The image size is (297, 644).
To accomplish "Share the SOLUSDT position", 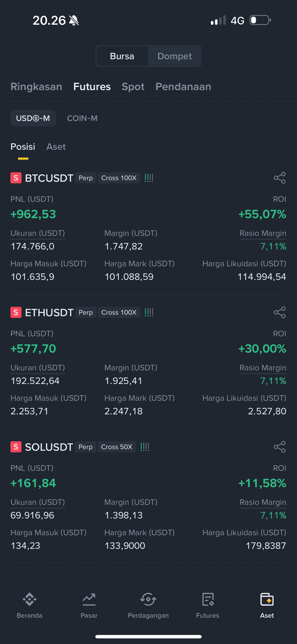I will [279, 447].
